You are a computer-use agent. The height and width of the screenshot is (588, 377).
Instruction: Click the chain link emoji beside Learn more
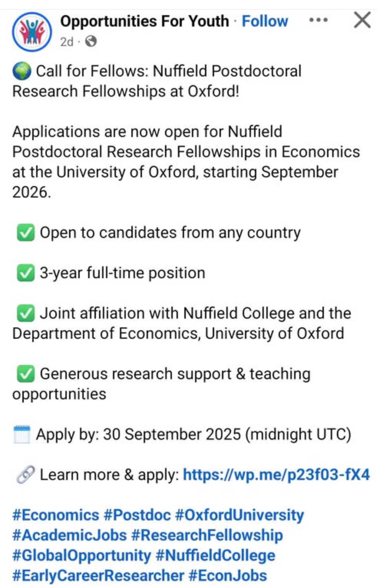25,475
